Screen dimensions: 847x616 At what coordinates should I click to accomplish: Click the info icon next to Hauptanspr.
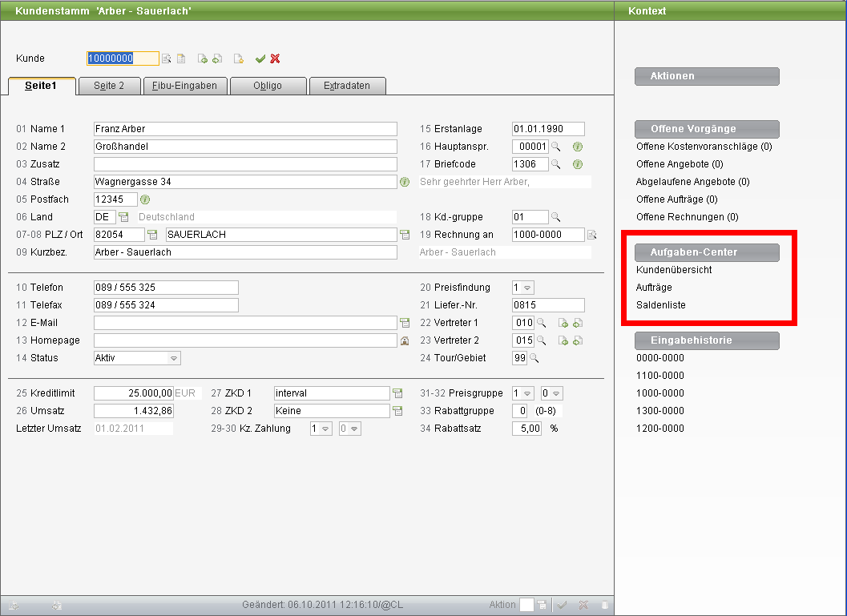pyautogui.click(x=578, y=147)
